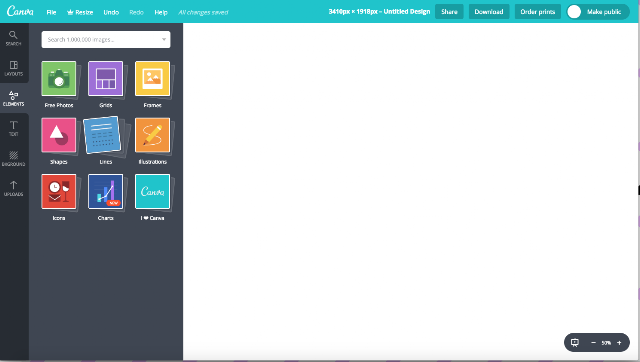Viewport: 640px width, 362px height.
Task: Open the File menu
Action: [51, 12]
